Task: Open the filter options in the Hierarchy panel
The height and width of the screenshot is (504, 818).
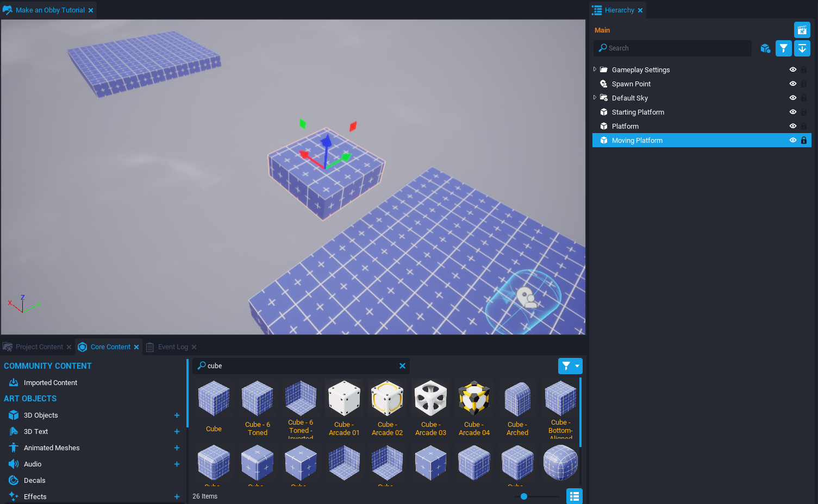Action: click(783, 48)
